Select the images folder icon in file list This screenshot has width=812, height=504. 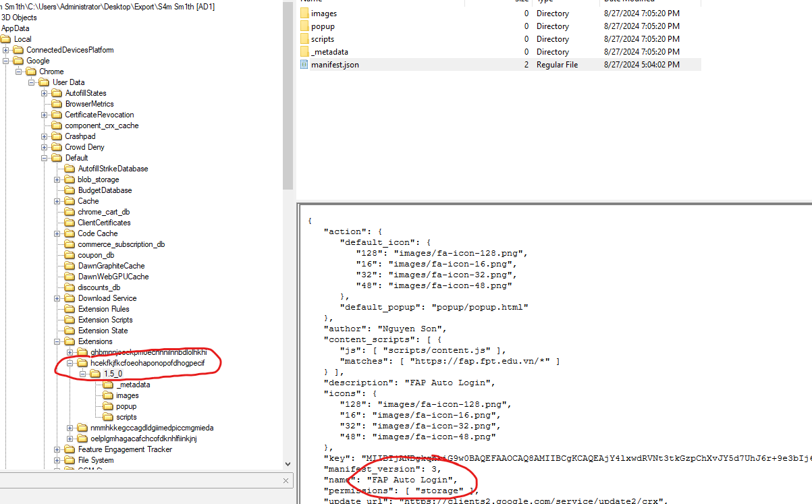[x=304, y=13]
